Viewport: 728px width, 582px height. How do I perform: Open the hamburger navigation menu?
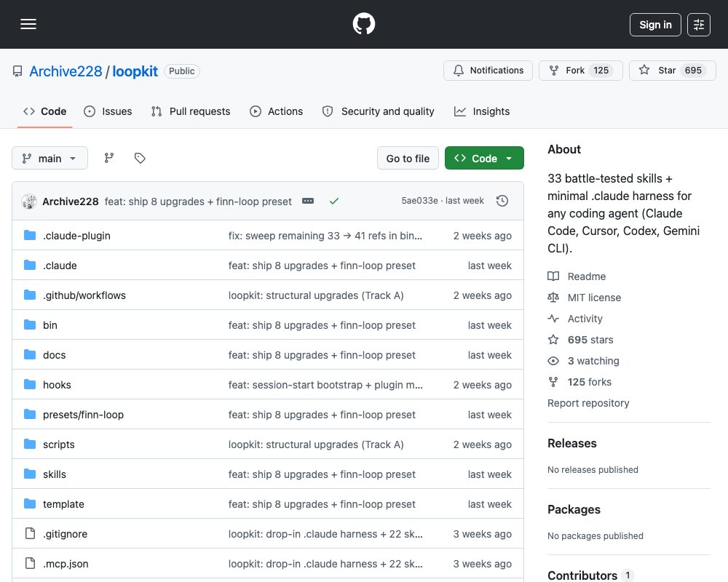[28, 24]
